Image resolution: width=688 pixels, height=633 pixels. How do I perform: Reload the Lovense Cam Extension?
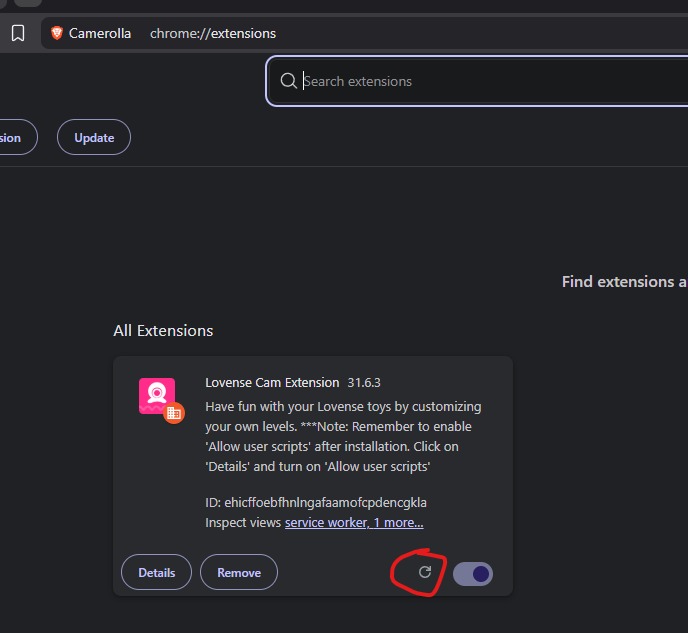click(425, 572)
